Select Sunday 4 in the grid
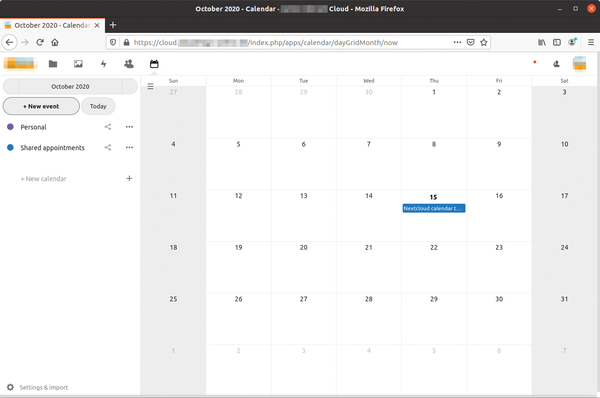This screenshot has width=600, height=398. pyautogui.click(x=173, y=164)
